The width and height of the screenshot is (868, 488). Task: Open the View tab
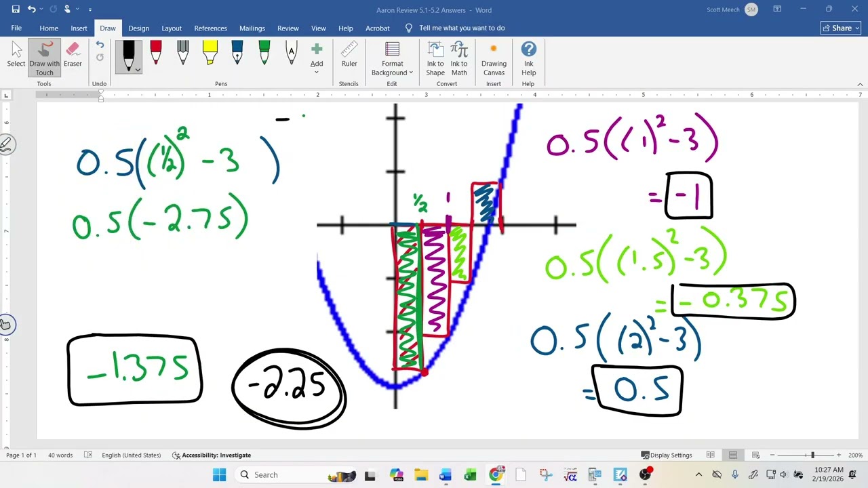[318, 28]
